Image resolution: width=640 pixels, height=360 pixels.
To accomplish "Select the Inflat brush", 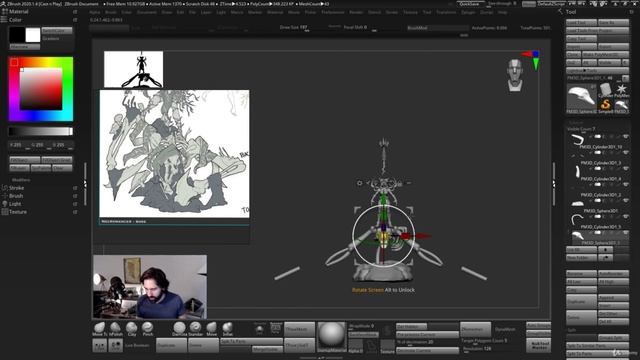I will (227, 329).
